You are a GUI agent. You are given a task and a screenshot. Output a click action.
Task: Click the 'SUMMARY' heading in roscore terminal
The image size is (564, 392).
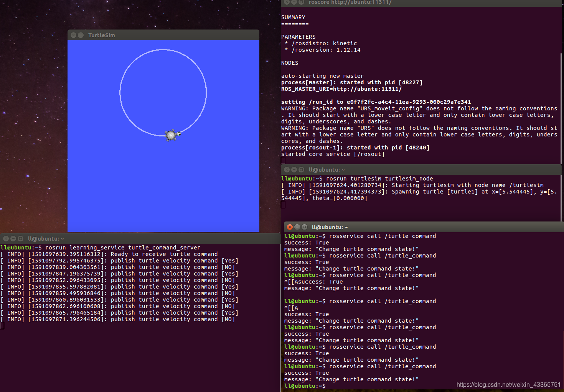coord(293,17)
